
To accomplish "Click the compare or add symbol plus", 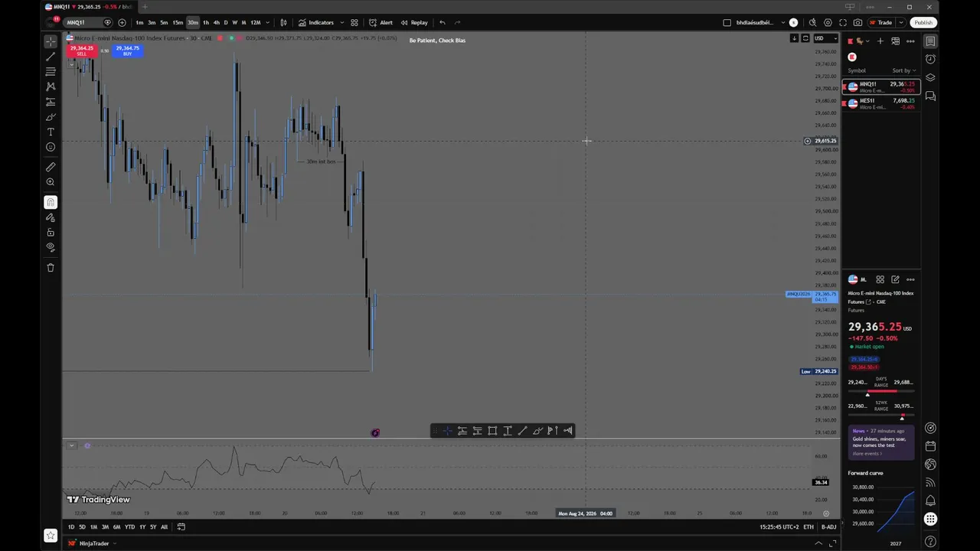I will click(x=122, y=22).
